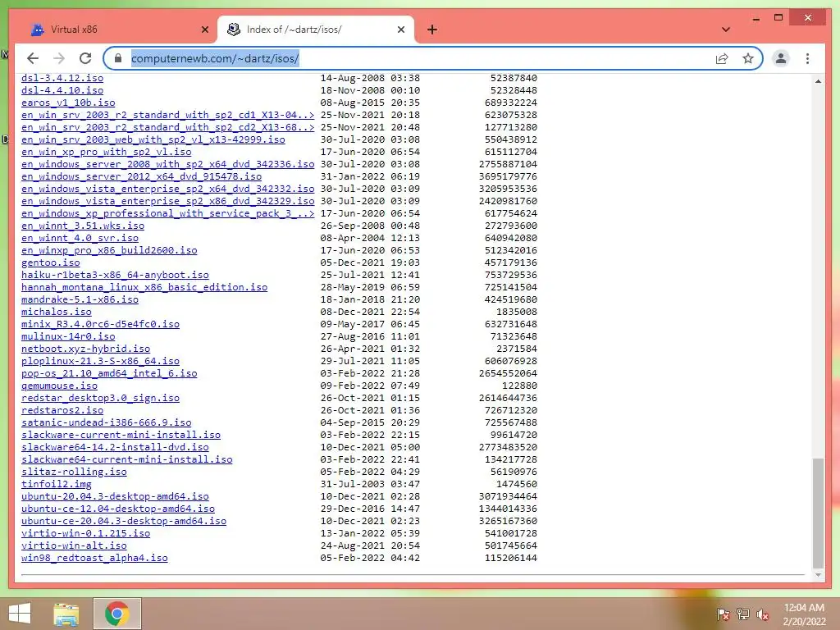Download en_windows_server_2012_x64_dvd_915478.iso

[x=141, y=177]
